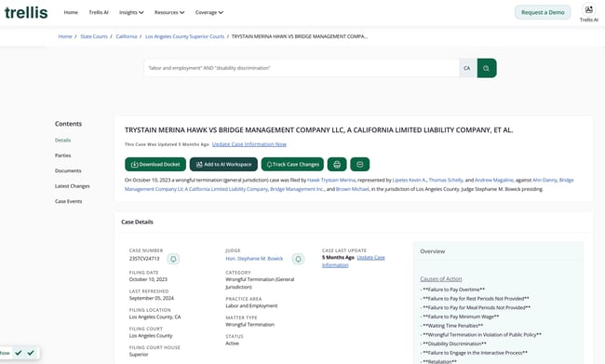Click the Download Docket button
The width and height of the screenshot is (605, 364).
point(155,165)
